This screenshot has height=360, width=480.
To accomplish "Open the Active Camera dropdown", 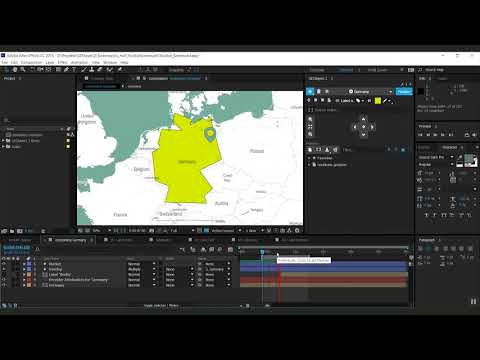I will tap(227, 230).
